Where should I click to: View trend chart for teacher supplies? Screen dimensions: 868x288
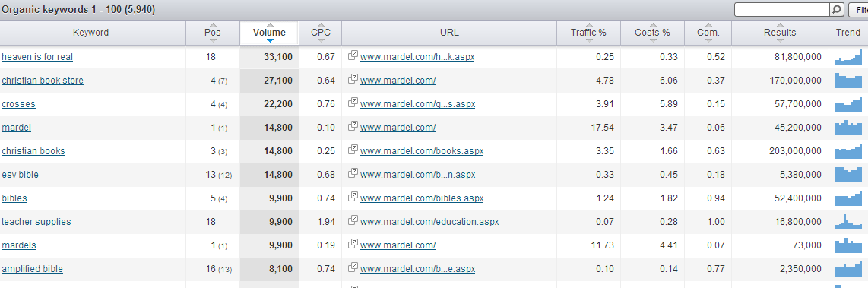pyautogui.click(x=848, y=222)
